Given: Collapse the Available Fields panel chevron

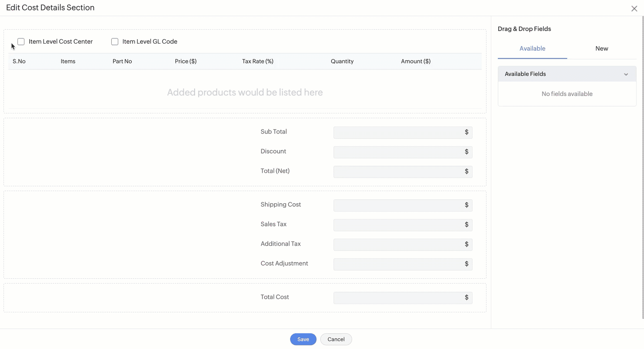Looking at the screenshot, I should (x=626, y=74).
